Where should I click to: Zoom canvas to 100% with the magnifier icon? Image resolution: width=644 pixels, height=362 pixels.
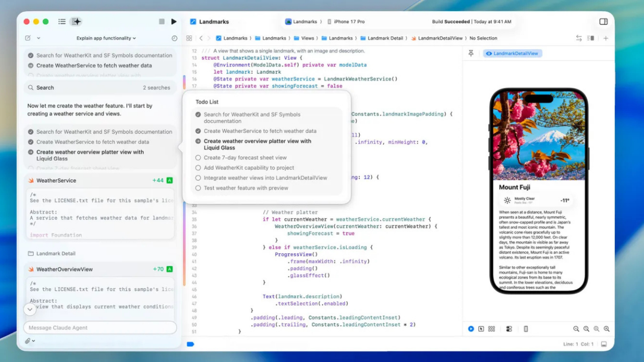(x=586, y=329)
